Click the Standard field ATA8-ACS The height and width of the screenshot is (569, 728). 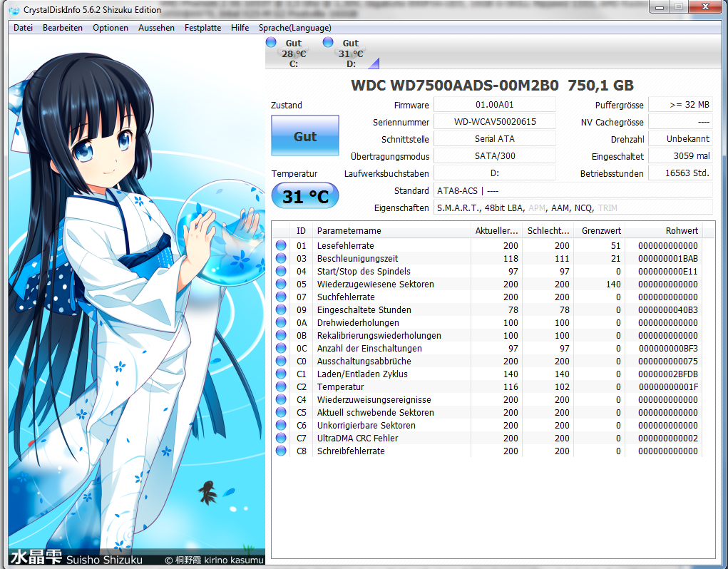573,190
